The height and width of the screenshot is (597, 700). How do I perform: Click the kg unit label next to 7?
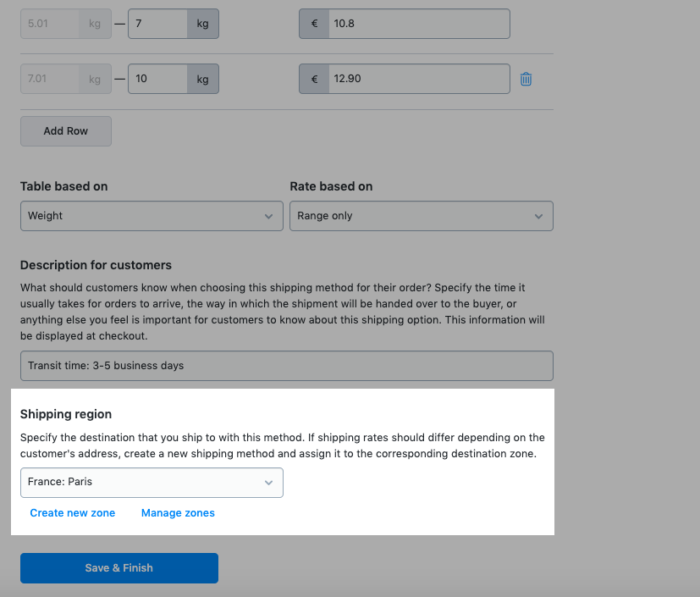pos(202,24)
